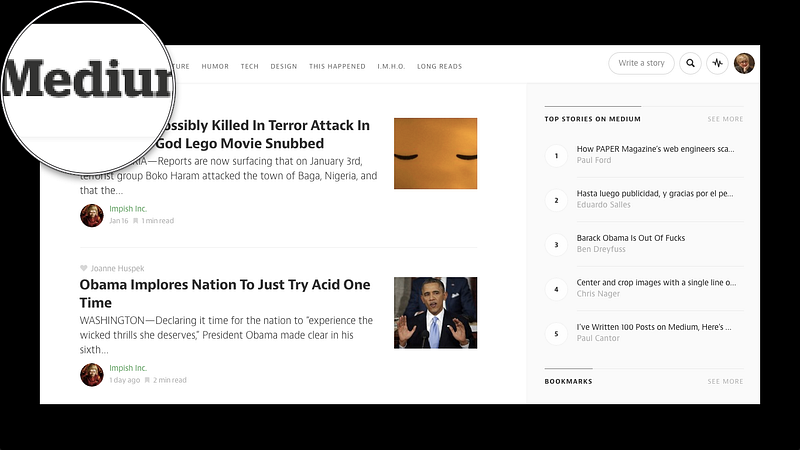Click the Write a story button
The image size is (800, 450).
click(x=641, y=63)
